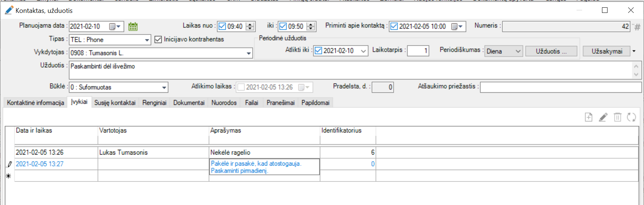This screenshot has width=644, height=205.
Task: Open the Atlikimo laikas date picker
Action: (304, 87)
